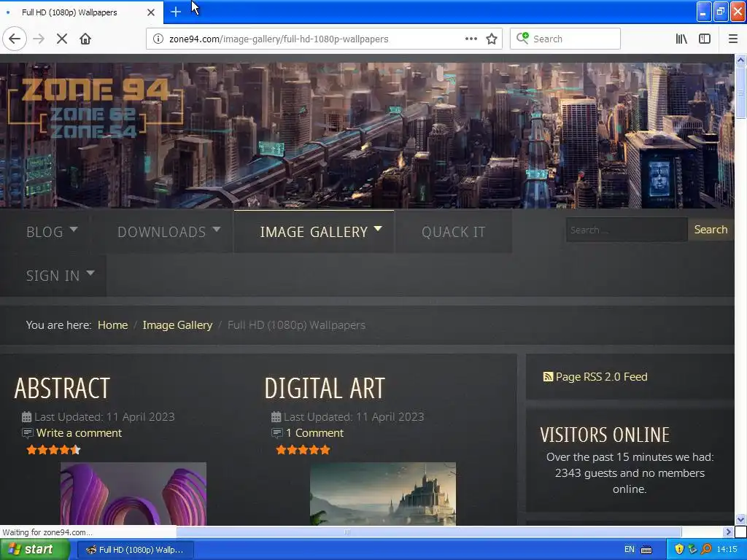
Task: Click the taskbar clock 14:15
Action: [727, 550]
